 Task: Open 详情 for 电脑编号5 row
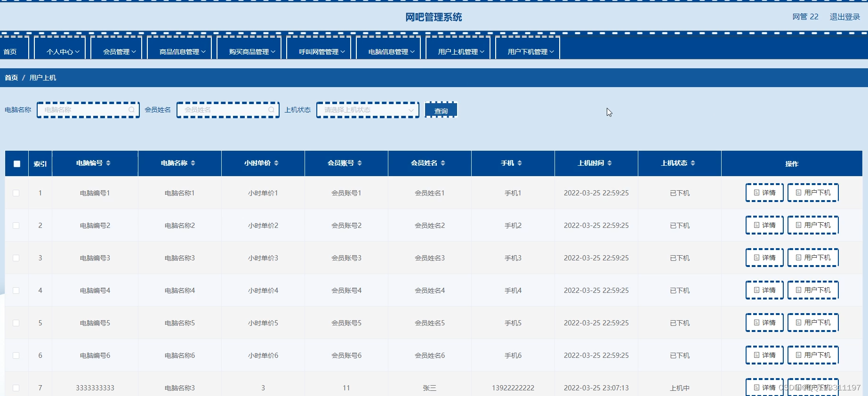tap(764, 323)
